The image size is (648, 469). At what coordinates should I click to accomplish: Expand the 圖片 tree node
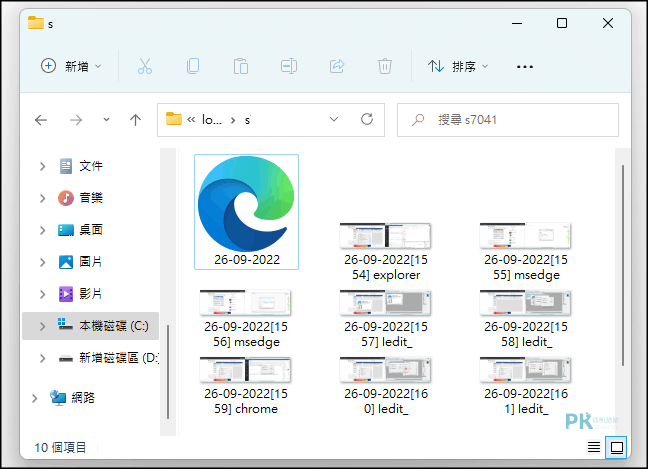(42, 262)
